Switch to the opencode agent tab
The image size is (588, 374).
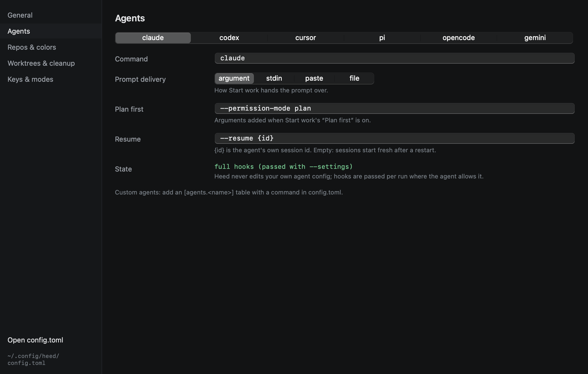[459, 38]
